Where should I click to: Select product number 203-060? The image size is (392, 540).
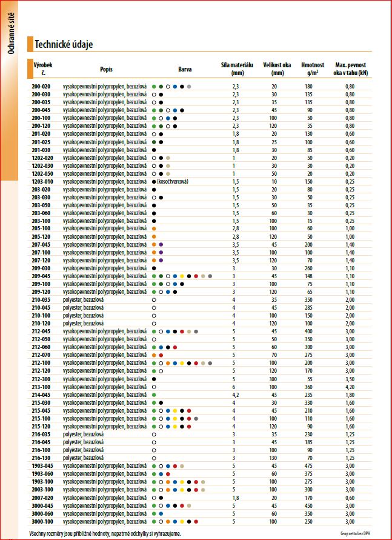tap(41, 213)
